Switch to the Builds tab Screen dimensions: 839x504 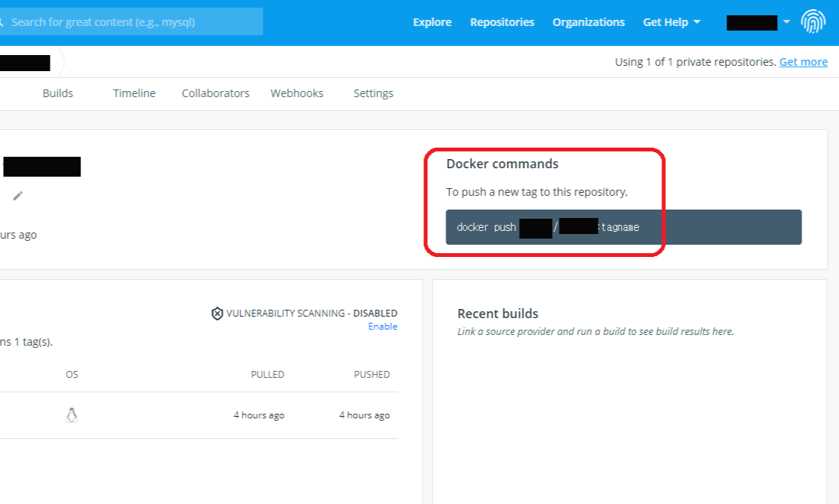pyautogui.click(x=57, y=93)
